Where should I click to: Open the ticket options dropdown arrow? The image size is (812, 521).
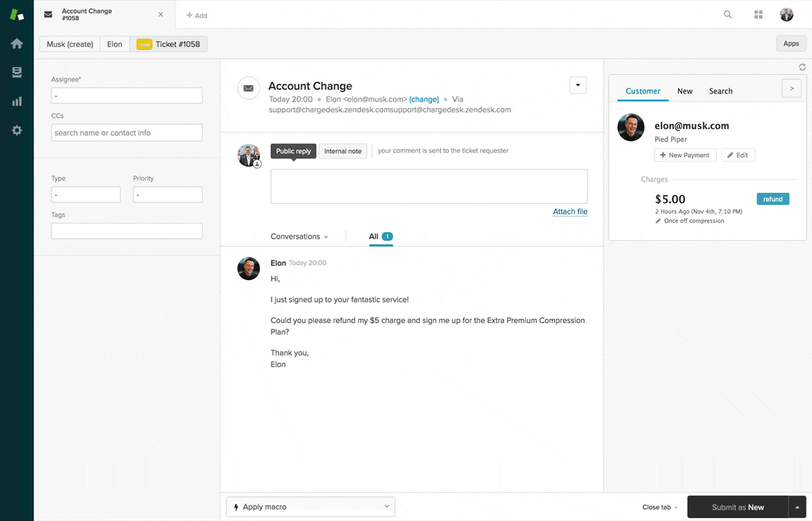point(577,86)
